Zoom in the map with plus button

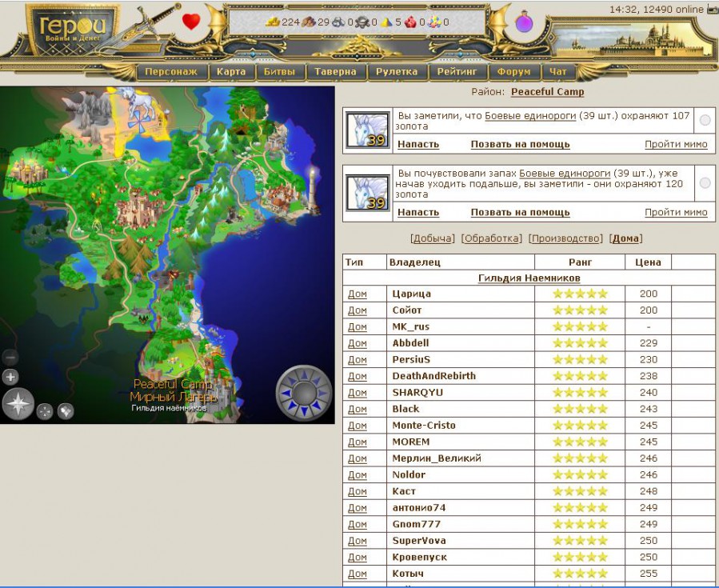click(x=10, y=377)
